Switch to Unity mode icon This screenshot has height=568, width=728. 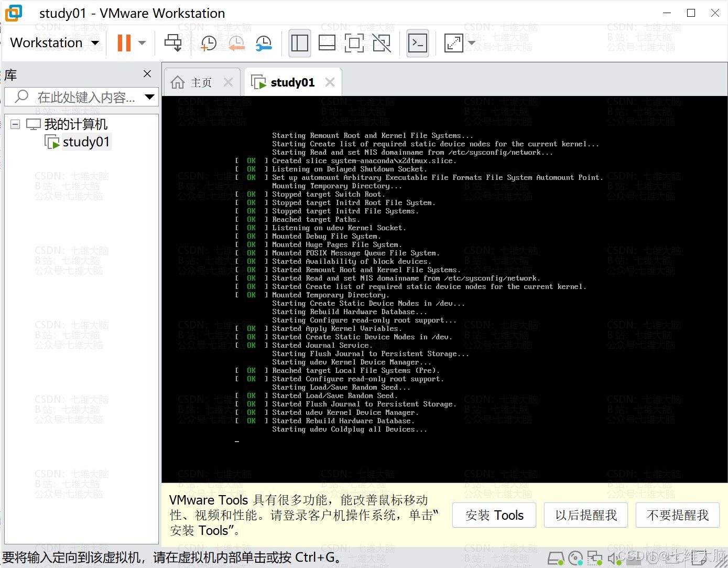coord(382,43)
